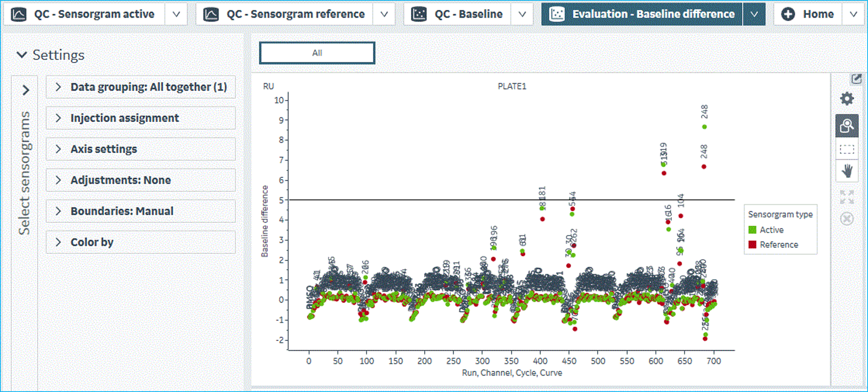
Task: Expand the Select sensorgrams side panel
Action: [x=25, y=90]
